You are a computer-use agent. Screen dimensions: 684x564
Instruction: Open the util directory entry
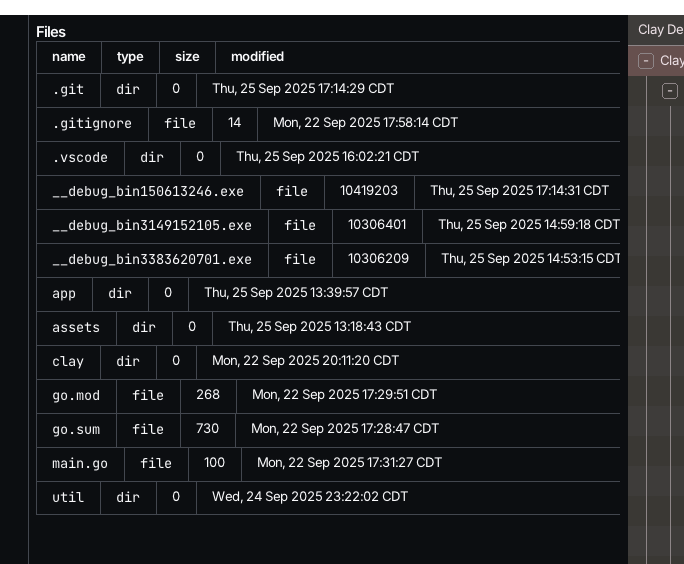pyautogui.click(x=68, y=497)
